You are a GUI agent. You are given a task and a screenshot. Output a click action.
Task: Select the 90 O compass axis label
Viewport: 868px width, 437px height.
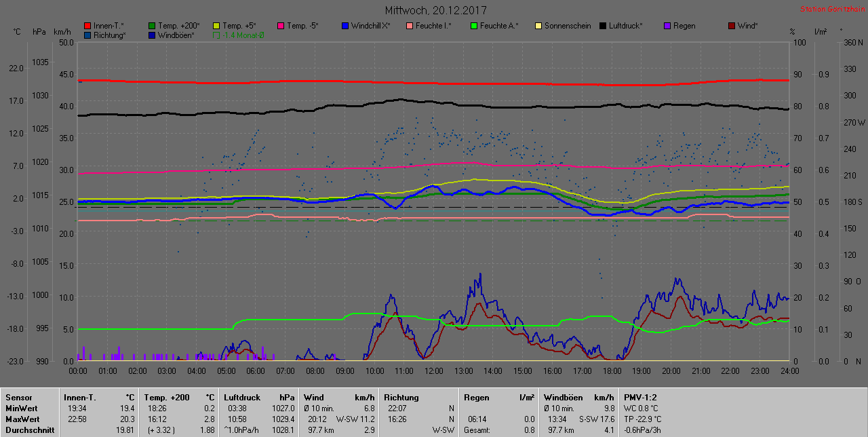[852, 282]
